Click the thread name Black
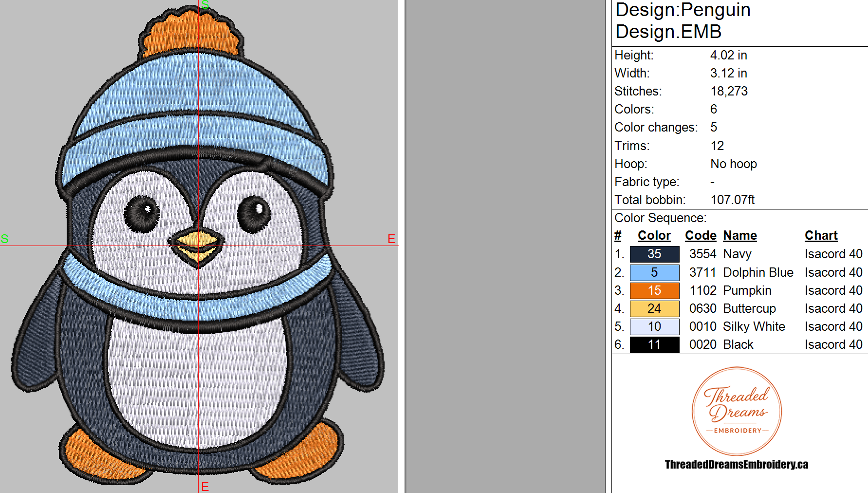The height and width of the screenshot is (493, 868). click(738, 344)
